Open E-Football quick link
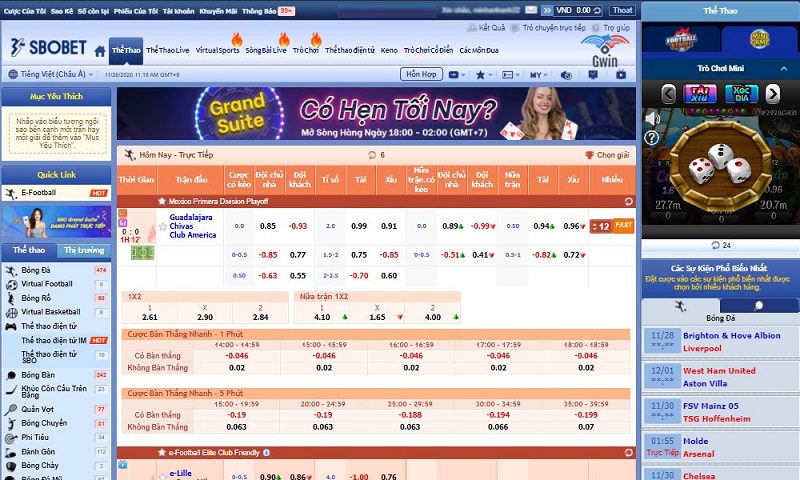800x480 pixels. (56, 193)
